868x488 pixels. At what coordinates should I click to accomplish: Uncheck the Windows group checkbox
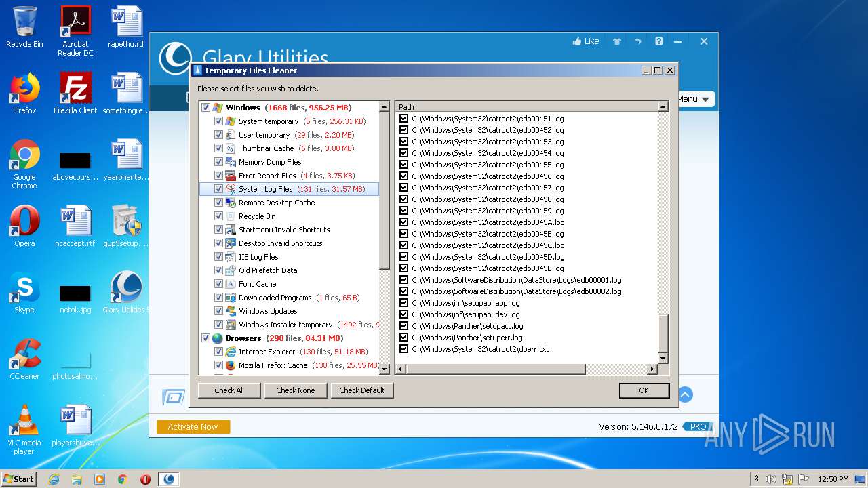click(x=205, y=108)
